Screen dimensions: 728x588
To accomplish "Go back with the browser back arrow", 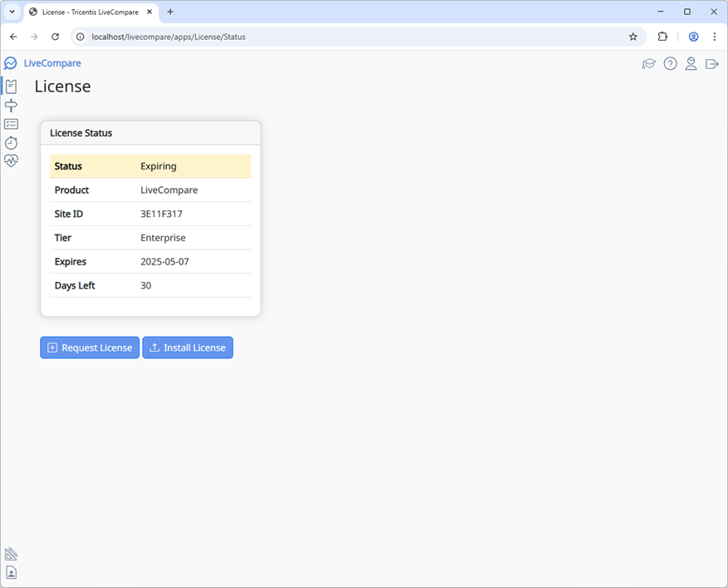I will [x=13, y=37].
